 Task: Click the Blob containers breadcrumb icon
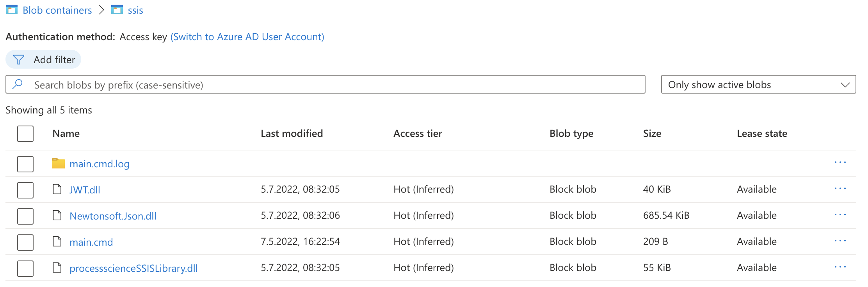click(12, 9)
